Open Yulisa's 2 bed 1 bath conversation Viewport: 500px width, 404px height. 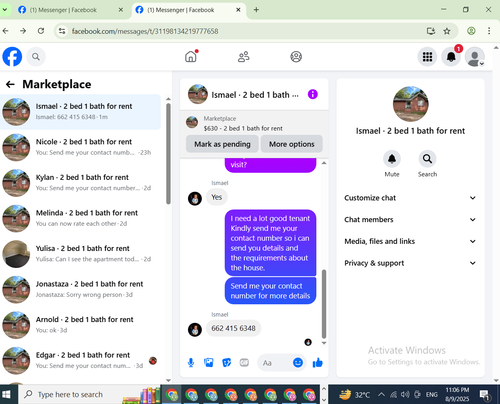80,254
